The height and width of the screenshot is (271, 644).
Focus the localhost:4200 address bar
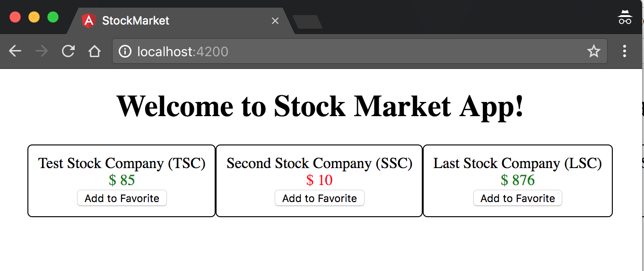[331, 51]
